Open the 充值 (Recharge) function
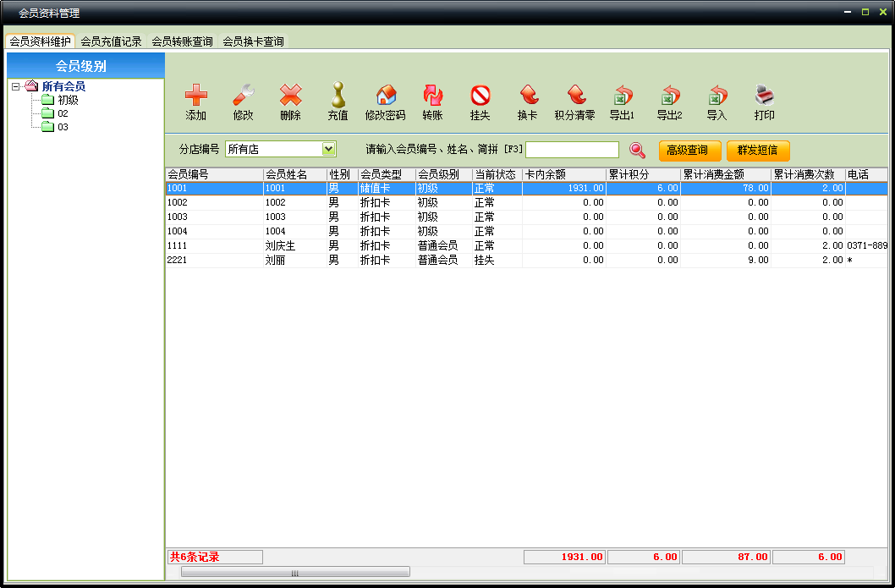Screen dimensions: 895x588 tap(337, 102)
